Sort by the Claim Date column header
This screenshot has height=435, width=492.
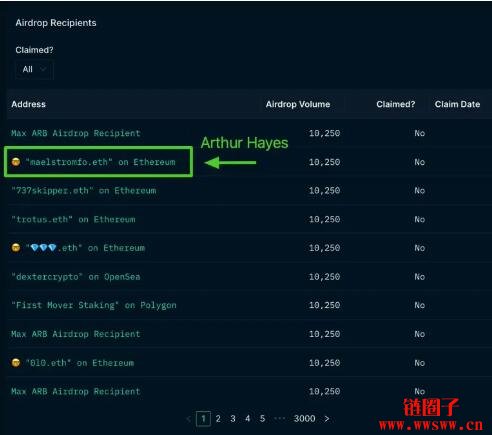(457, 104)
